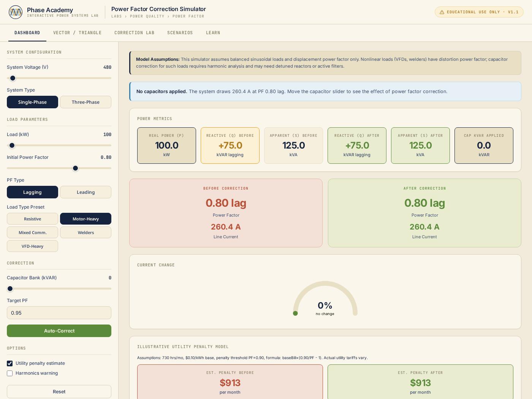
Task: Select the Welders load preset
Action: tap(85, 232)
